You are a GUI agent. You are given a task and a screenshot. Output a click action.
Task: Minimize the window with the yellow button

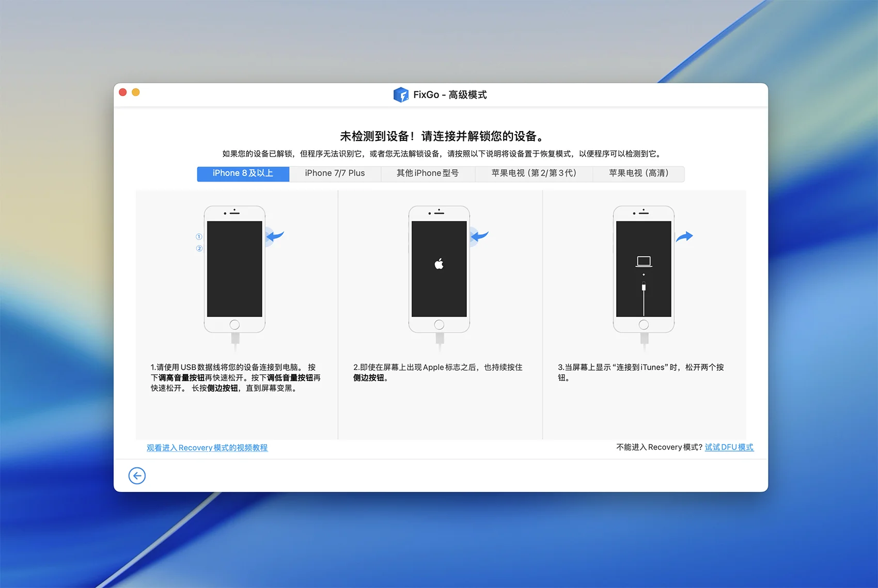tap(136, 92)
